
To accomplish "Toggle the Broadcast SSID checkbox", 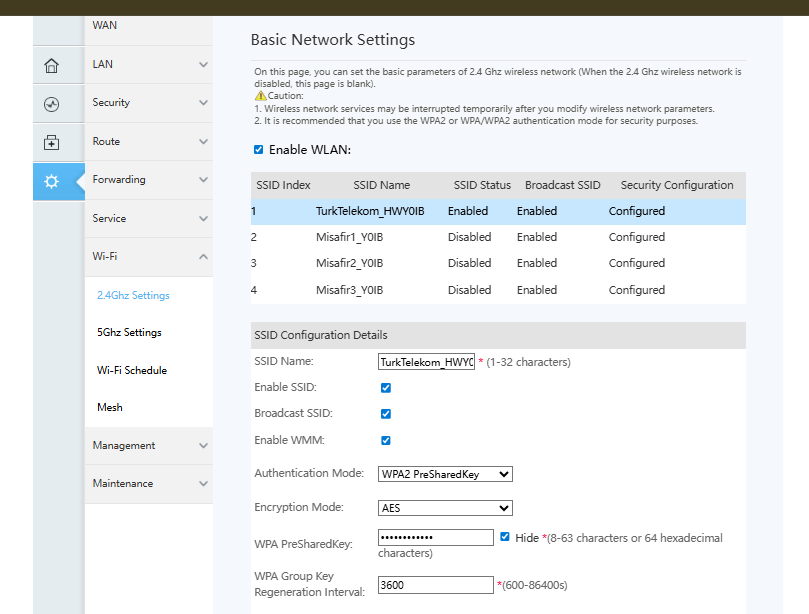I will coord(386,414).
